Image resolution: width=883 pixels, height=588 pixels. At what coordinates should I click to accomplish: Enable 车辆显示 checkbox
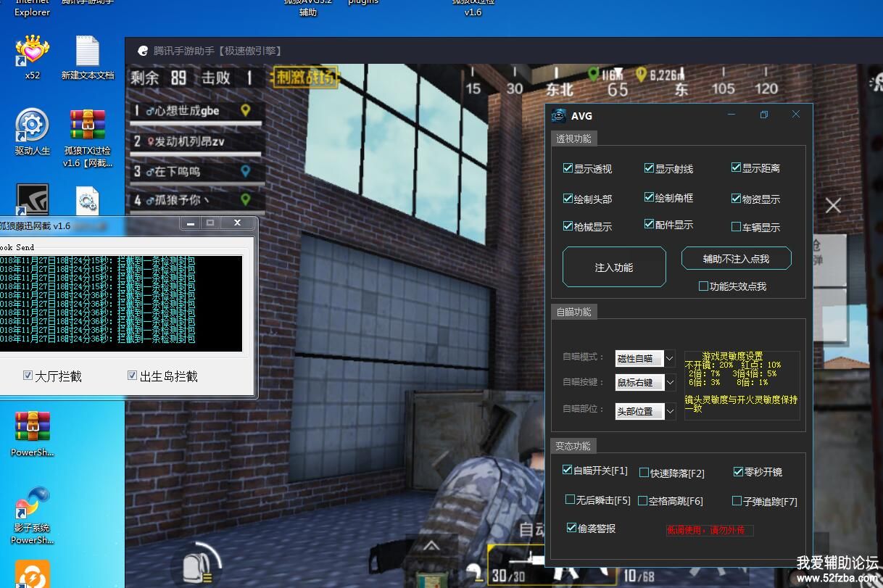click(736, 226)
